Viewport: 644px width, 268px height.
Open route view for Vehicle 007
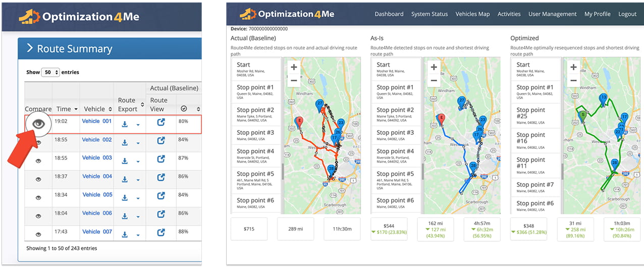click(161, 232)
